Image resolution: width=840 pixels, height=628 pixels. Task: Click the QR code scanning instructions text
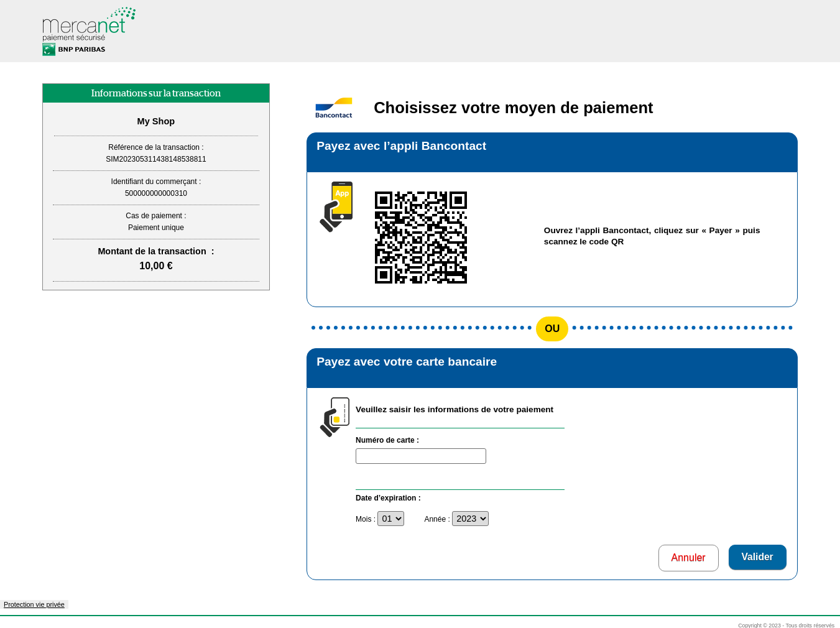coord(652,236)
